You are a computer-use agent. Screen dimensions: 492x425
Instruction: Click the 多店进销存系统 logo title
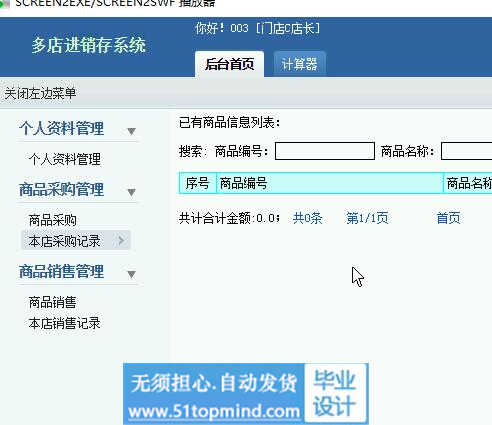[89, 45]
